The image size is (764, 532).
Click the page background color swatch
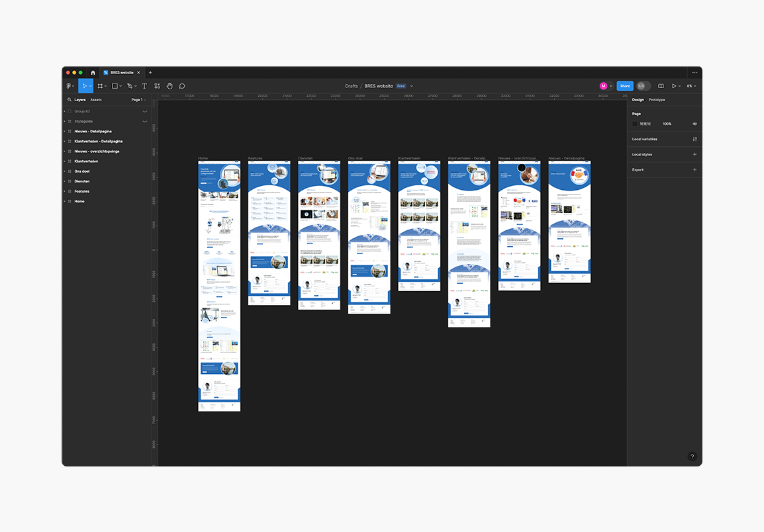[x=635, y=124]
